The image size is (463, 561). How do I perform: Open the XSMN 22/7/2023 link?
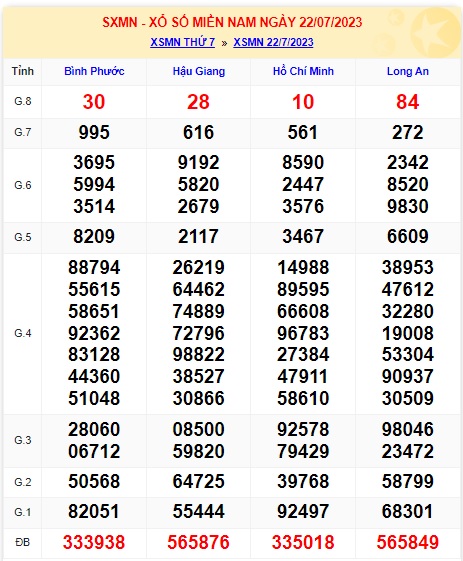[x=273, y=42]
